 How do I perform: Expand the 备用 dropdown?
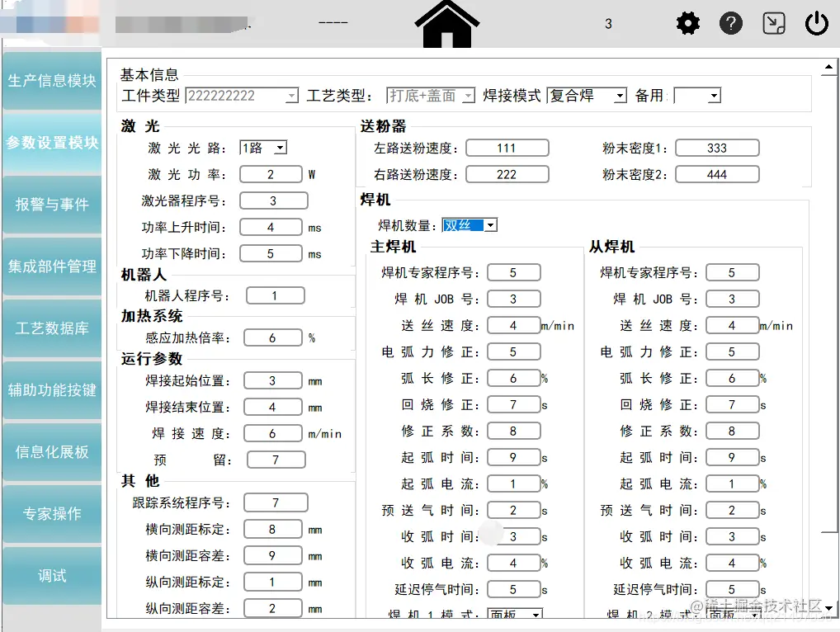click(712, 94)
